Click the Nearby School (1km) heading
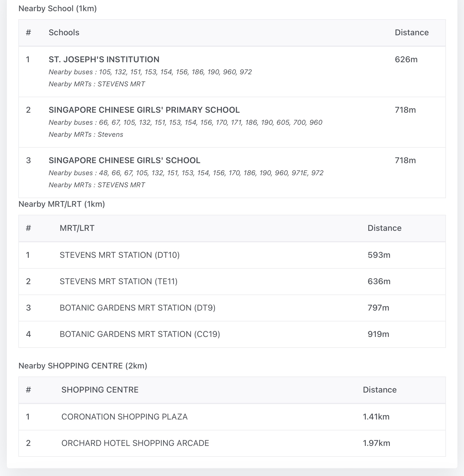 coord(58,9)
